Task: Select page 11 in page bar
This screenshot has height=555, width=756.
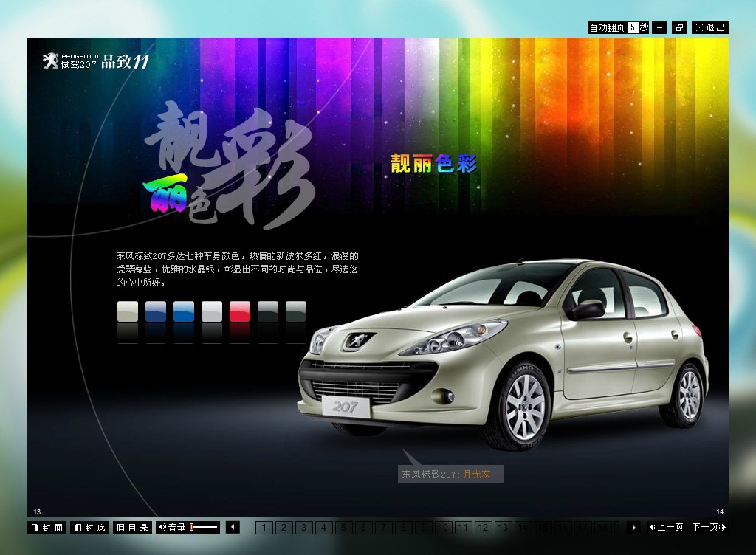Action: pos(464,528)
